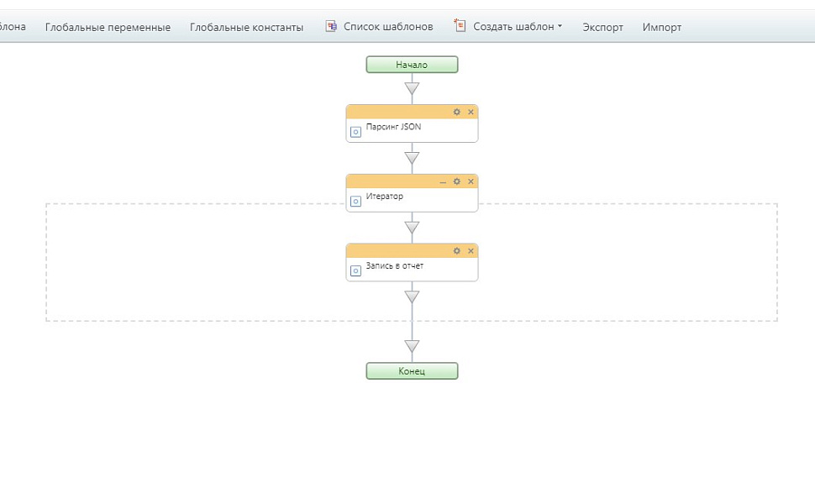Open settings gear of Итератор block

coord(457,181)
